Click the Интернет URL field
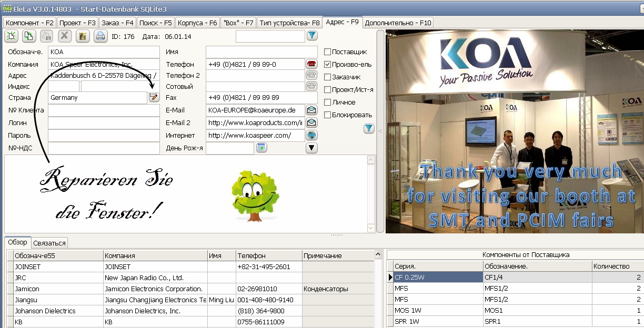Viewport: 644px width, 328px height. [x=255, y=135]
